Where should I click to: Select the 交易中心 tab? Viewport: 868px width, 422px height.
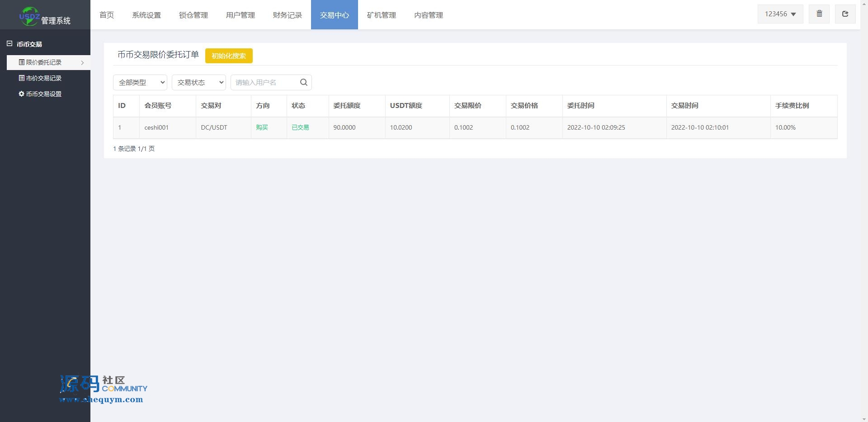point(335,15)
